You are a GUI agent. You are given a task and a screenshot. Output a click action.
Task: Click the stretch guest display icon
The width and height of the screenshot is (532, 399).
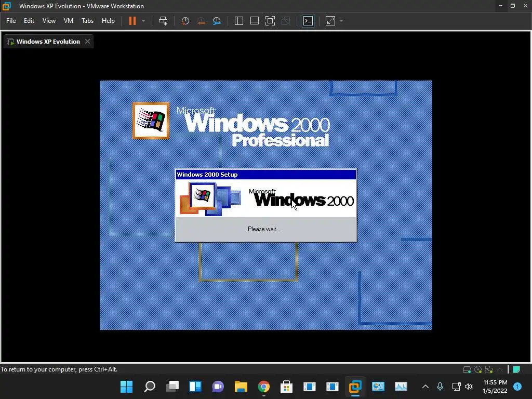point(330,21)
